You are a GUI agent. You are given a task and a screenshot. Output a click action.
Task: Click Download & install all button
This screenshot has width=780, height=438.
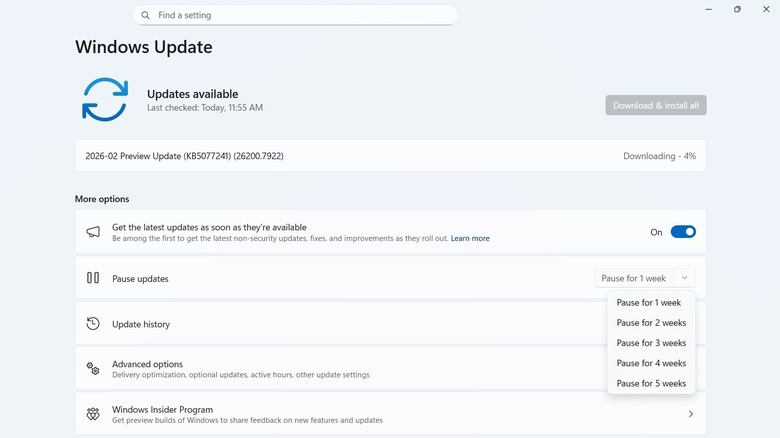(656, 105)
